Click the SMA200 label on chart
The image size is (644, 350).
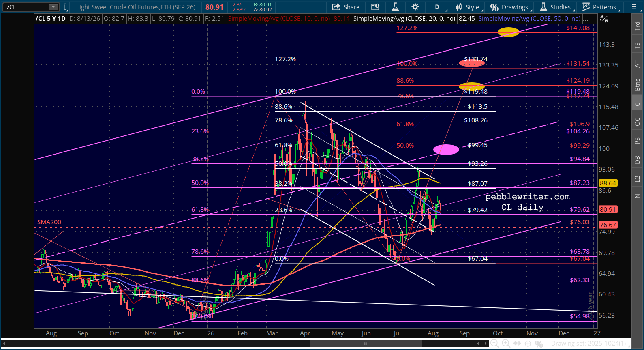pos(49,222)
